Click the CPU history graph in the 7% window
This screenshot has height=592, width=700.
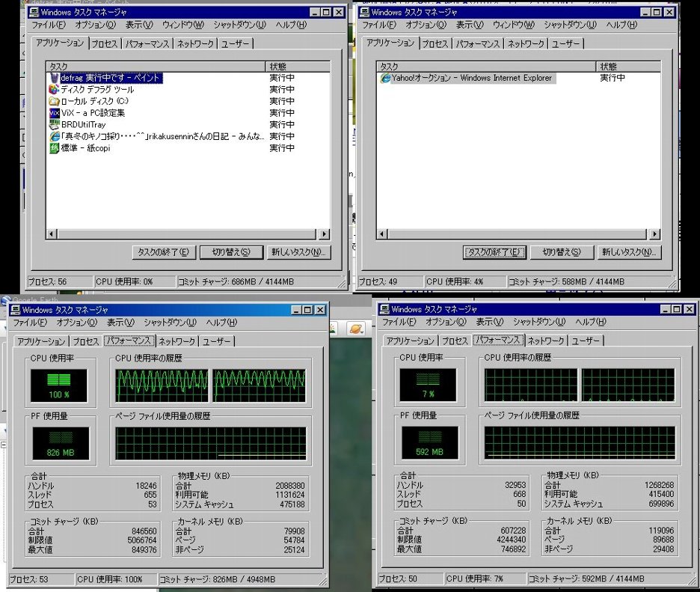click(580, 385)
